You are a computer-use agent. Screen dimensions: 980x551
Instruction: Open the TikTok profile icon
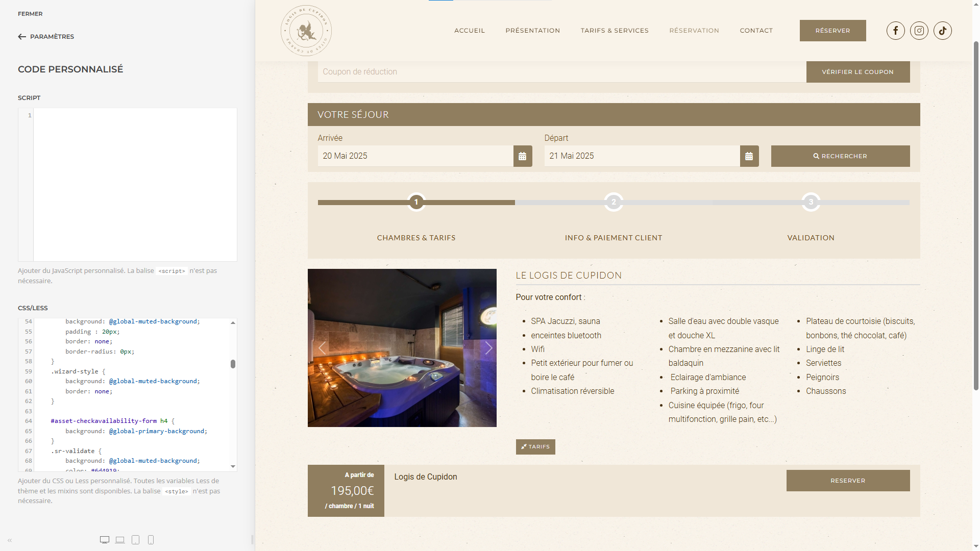[942, 31]
